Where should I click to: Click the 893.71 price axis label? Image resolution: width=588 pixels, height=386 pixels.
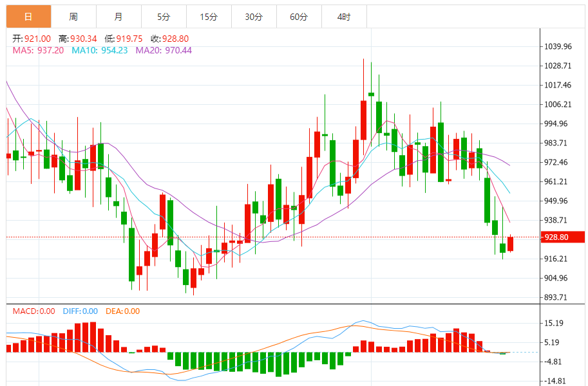click(556, 297)
